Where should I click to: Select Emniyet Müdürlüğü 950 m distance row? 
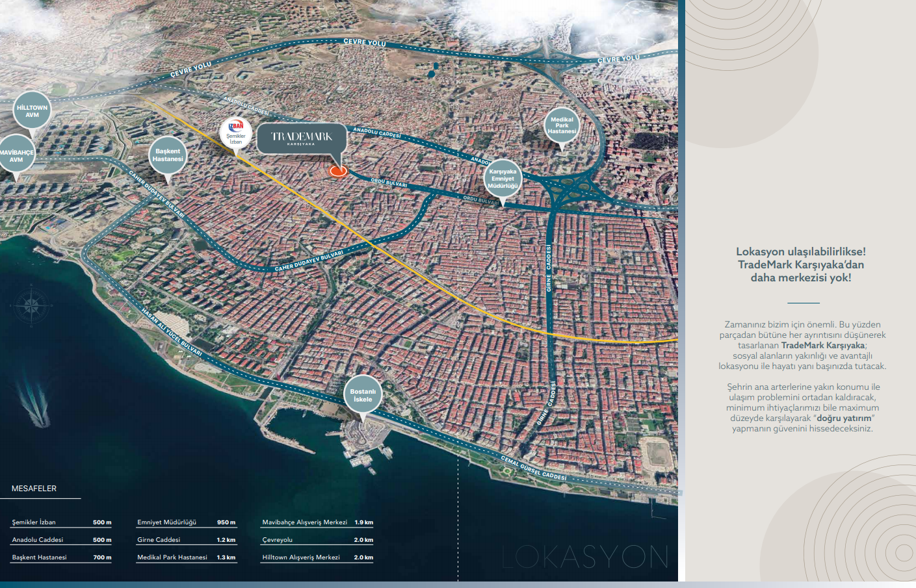pyautogui.click(x=186, y=522)
